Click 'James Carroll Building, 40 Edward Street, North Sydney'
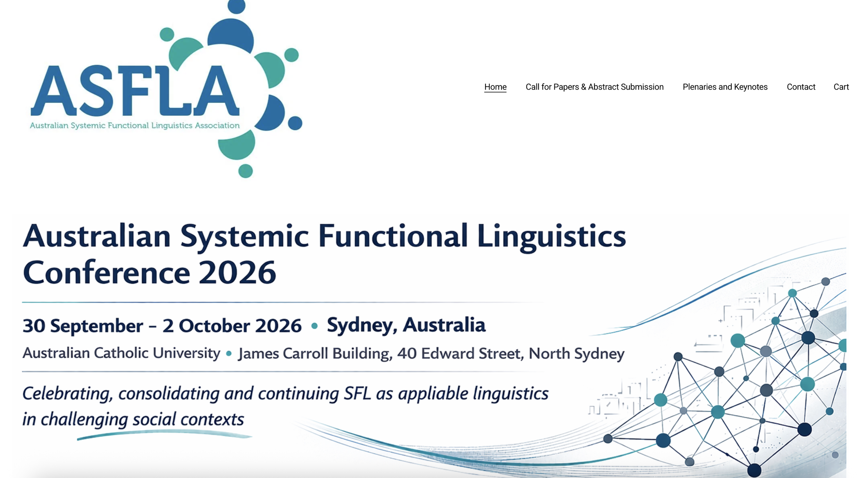868x478 pixels. click(x=431, y=354)
